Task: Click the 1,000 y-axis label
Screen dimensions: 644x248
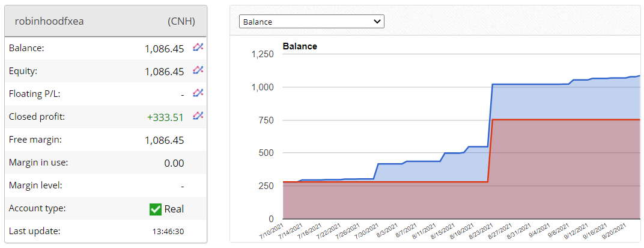Action: [x=262, y=87]
